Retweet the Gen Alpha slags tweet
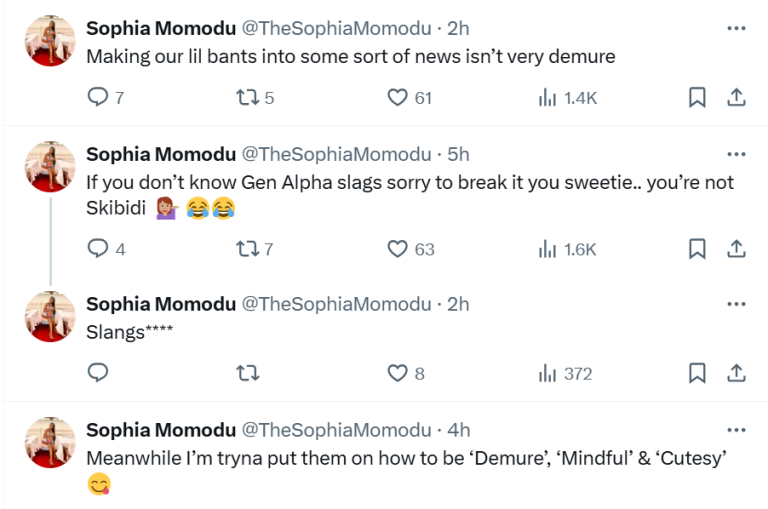Image resolution: width=768 pixels, height=509 pixels. [x=245, y=249]
